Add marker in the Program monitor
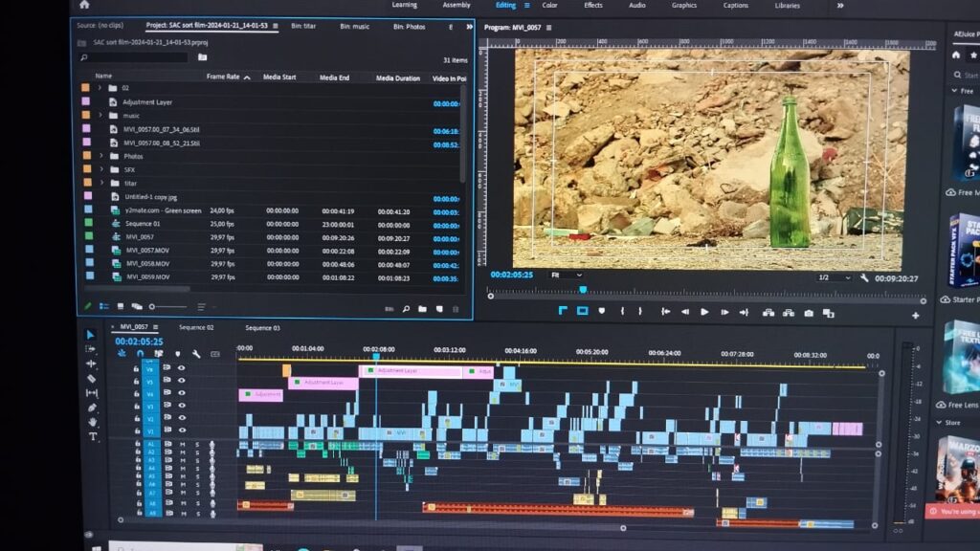This screenshot has width=980, height=551. point(601,311)
